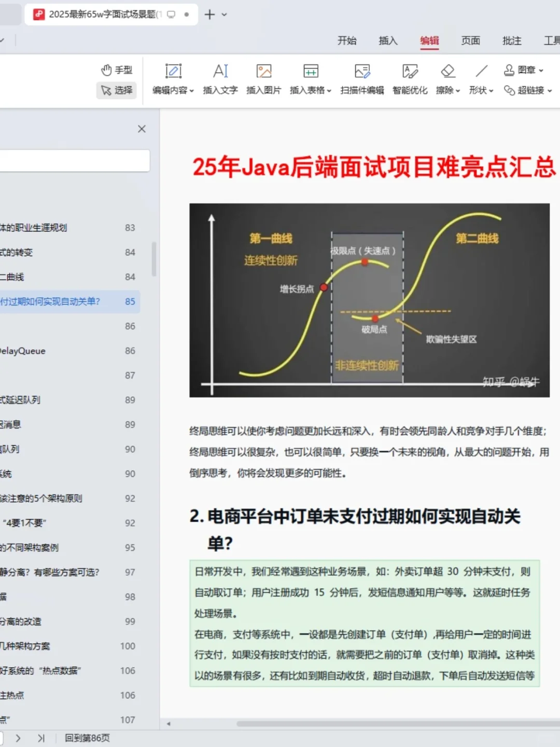Open outline entry 二曲线 page 84
Screen dimensions: 560x747
pos(70,277)
